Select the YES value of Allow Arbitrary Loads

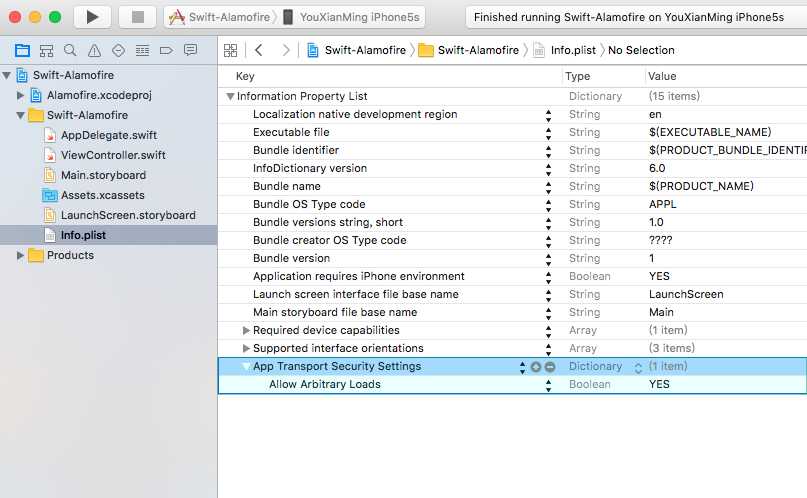click(x=659, y=384)
